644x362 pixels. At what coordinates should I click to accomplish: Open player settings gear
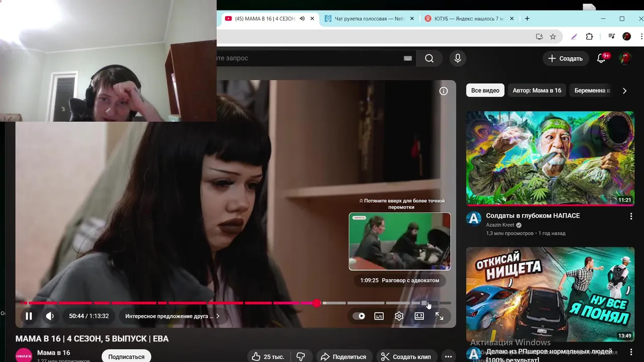click(x=399, y=316)
